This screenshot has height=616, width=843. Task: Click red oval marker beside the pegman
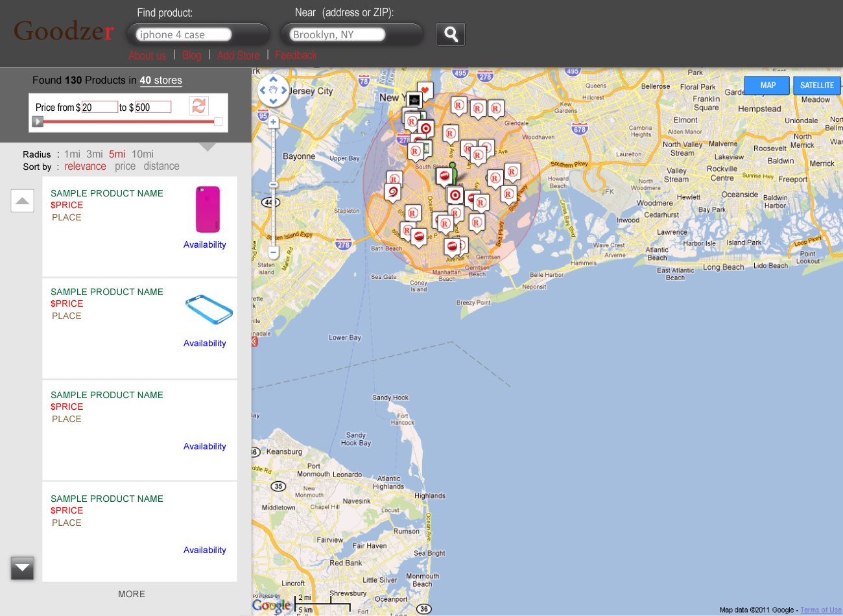pos(444,176)
